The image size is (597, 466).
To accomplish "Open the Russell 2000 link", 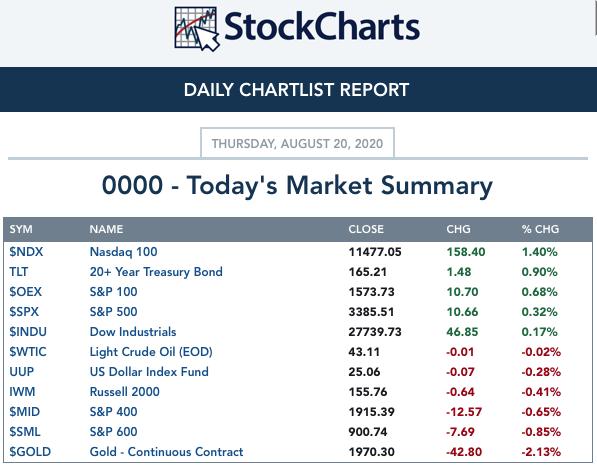I will pos(125,392).
